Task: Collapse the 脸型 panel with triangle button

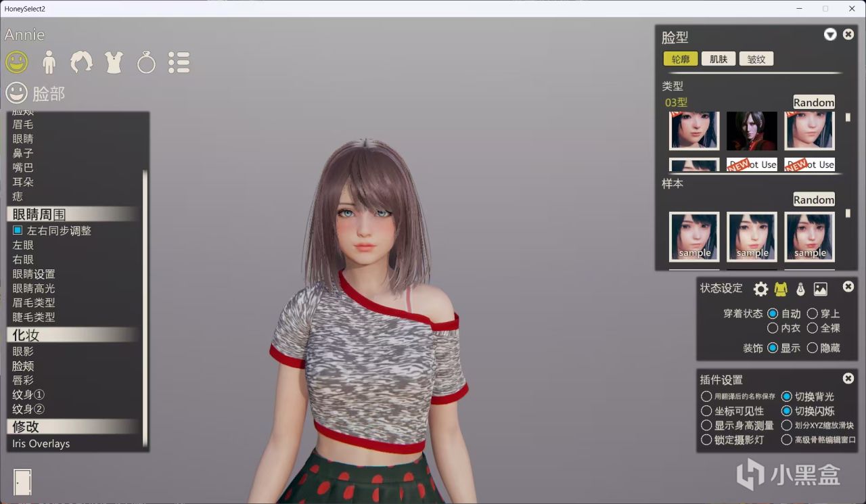Action: tap(830, 35)
